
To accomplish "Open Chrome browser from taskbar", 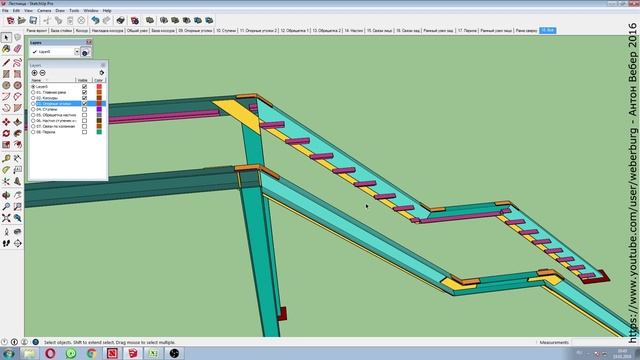I will pyautogui.click(x=91, y=353).
